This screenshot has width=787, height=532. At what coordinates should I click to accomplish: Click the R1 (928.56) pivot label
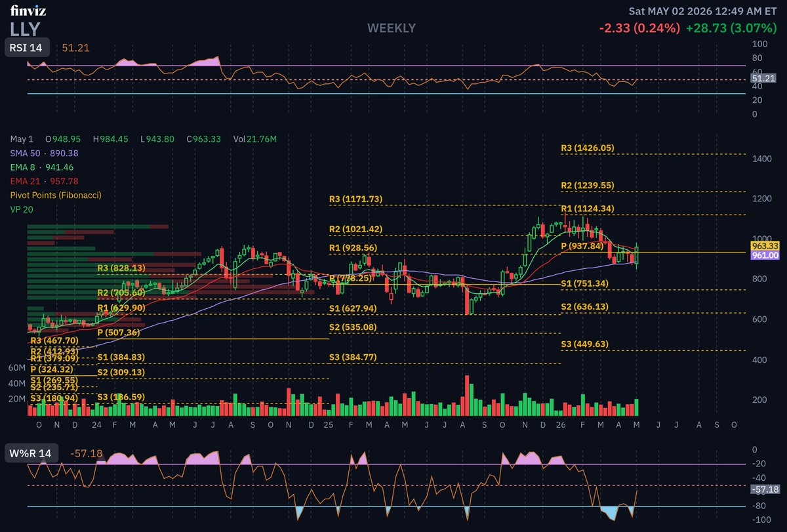coord(353,248)
